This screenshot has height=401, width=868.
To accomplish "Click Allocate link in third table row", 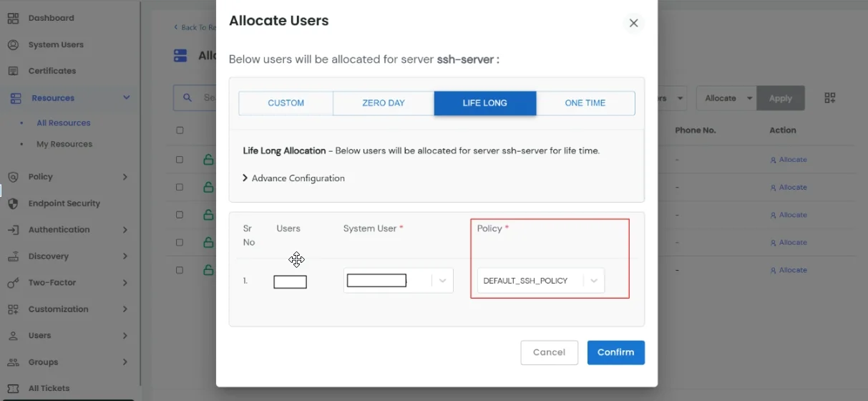I will (x=789, y=215).
